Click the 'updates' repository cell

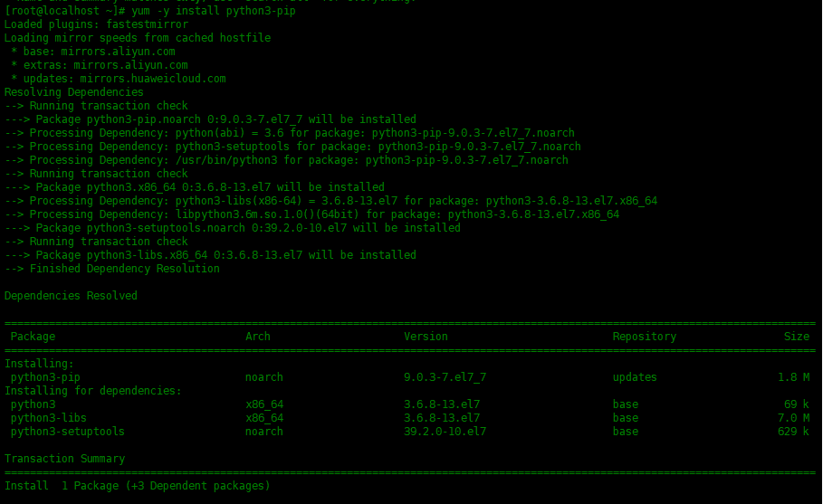635,377
